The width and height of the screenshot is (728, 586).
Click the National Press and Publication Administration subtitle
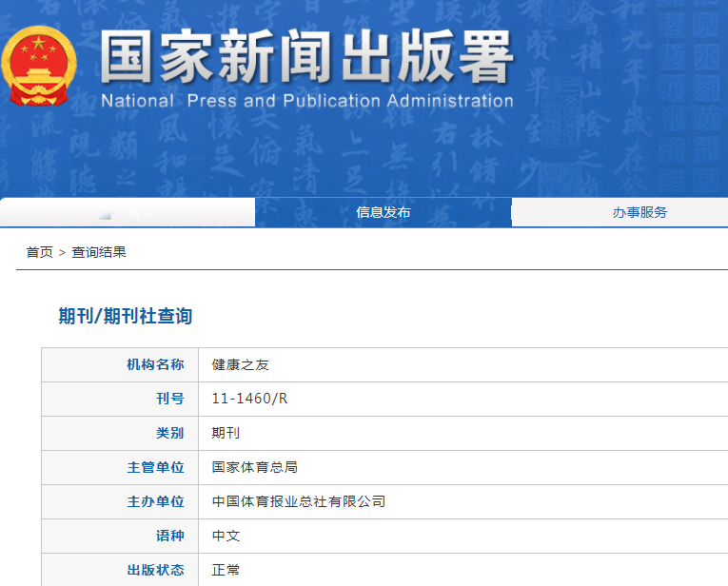click(x=306, y=101)
